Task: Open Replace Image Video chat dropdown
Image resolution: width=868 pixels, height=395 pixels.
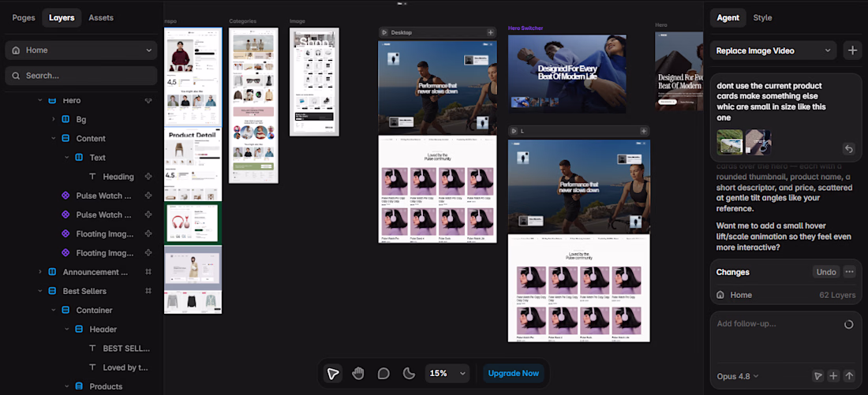Action: click(x=773, y=50)
